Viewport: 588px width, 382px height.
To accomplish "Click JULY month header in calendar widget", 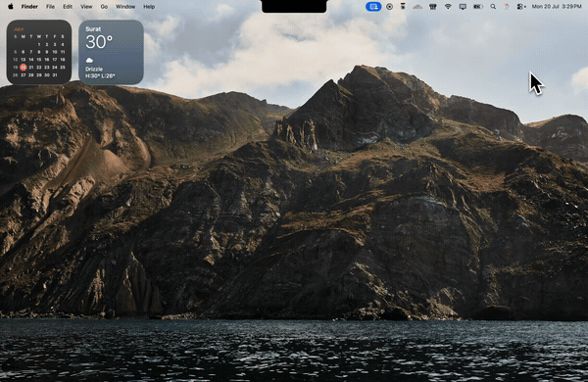I will pyautogui.click(x=19, y=29).
